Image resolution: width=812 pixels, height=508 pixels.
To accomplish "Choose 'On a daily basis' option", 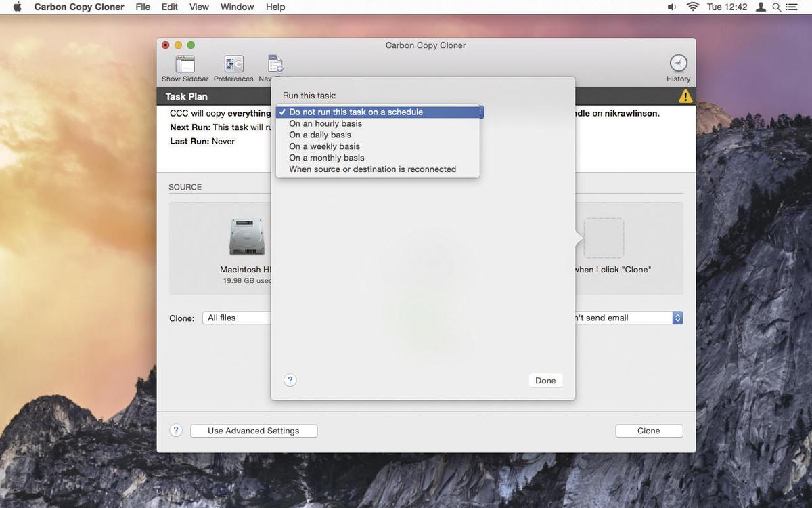I will (x=378, y=135).
